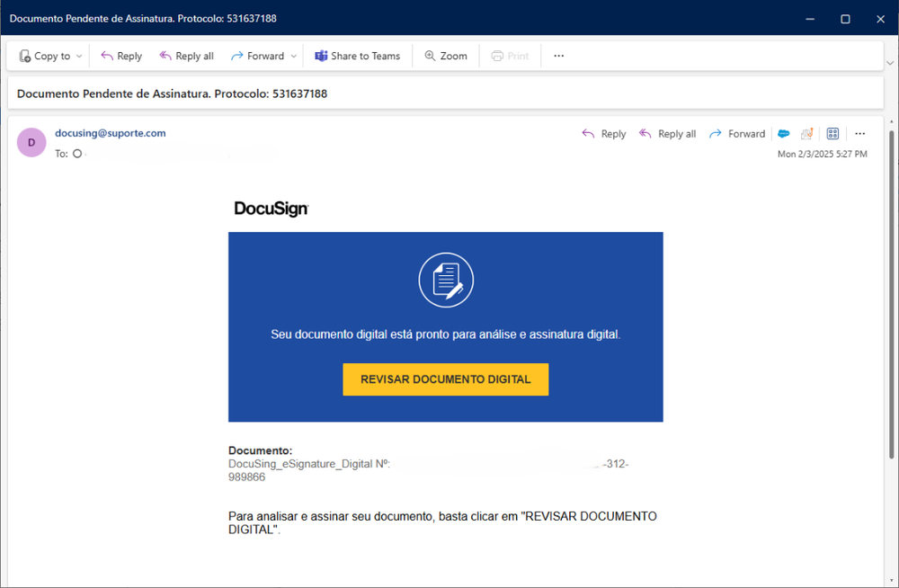Close the email window
The image size is (899, 588).
tap(881, 19)
